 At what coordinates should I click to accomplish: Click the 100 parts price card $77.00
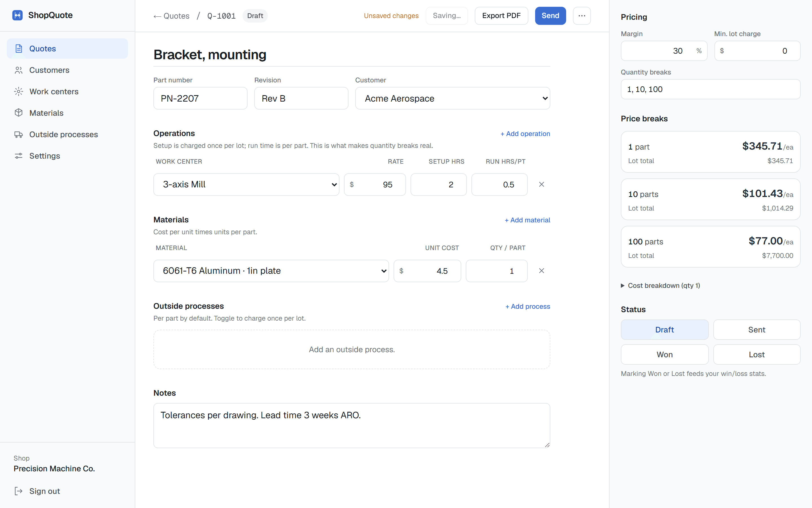[711, 247]
